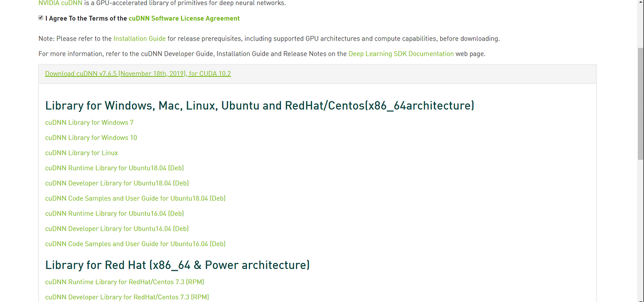Download cuDNN Developer Library for Ubuntu18.04 (Deb)
Viewport: 644px width, 302px height.
[117, 183]
